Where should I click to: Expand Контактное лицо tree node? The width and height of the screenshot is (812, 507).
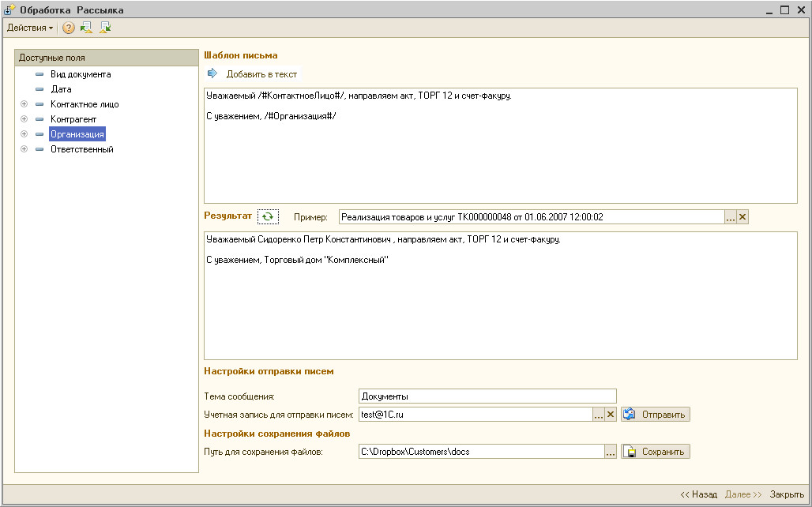tap(24, 104)
